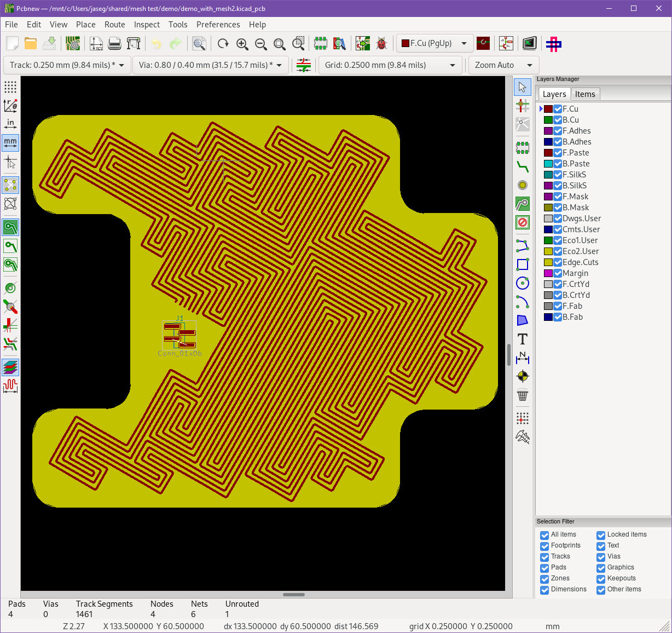Run the Design Rules Check bug icon
The image size is (672, 633).
[381, 44]
